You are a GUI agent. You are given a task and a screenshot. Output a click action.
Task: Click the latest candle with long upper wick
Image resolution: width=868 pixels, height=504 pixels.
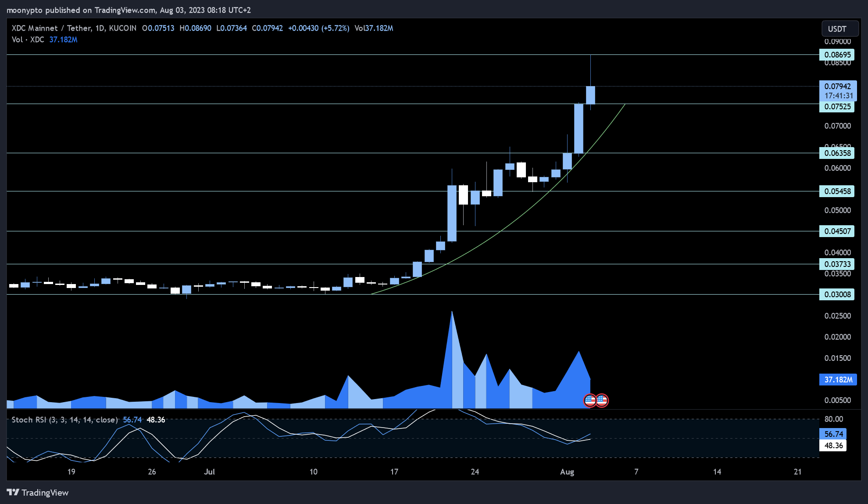click(x=590, y=95)
